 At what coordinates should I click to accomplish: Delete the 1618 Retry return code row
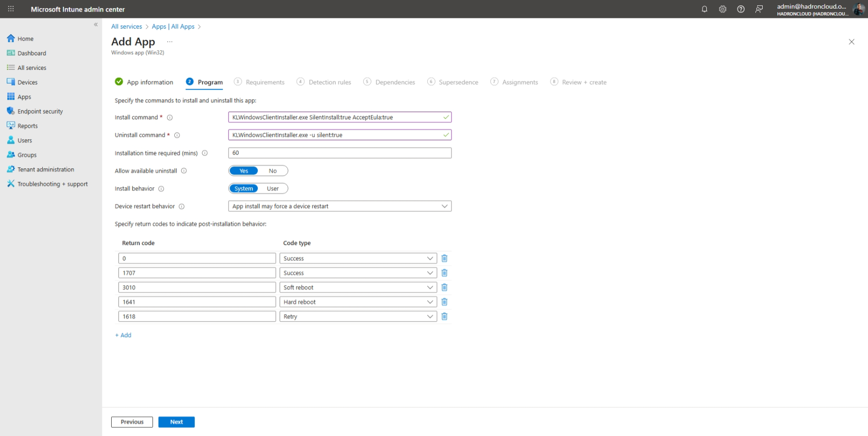click(444, 317)
